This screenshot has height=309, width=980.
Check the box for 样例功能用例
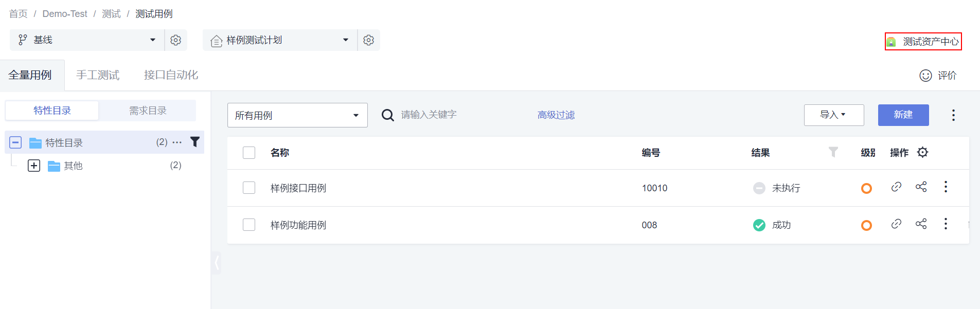(249, 225)
